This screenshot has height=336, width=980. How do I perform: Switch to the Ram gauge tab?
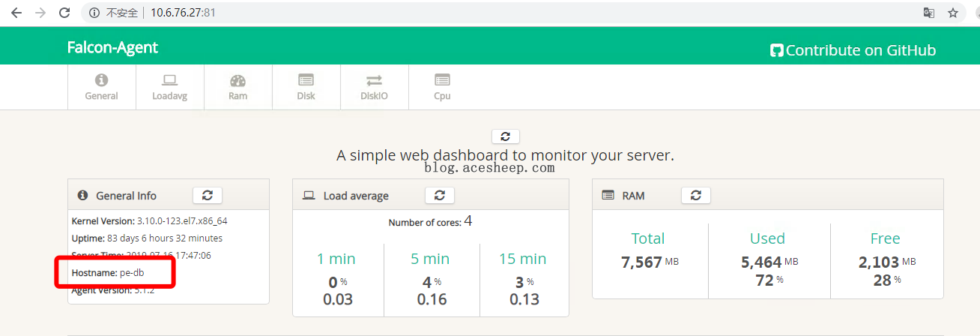coord(238,87)
